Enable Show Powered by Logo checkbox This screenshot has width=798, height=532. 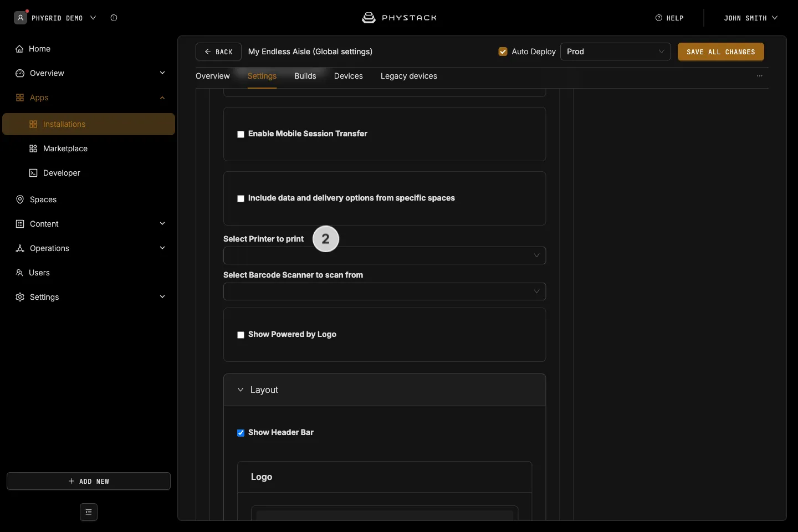tap(241, 335)
